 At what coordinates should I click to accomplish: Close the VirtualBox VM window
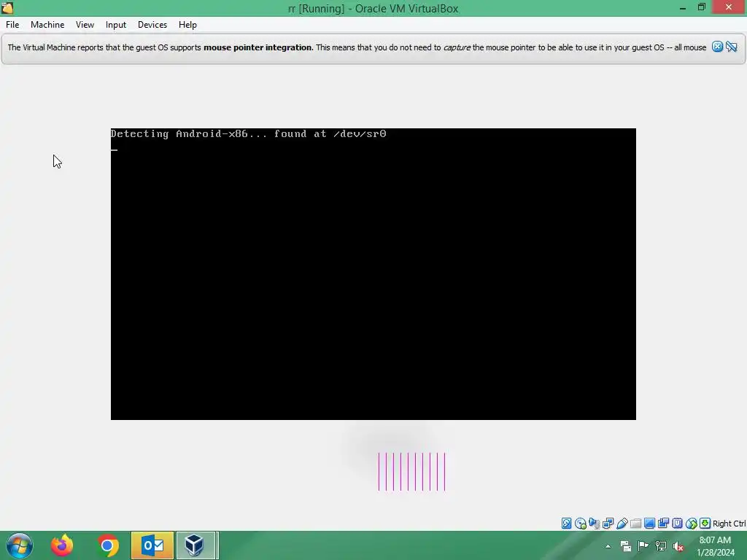(729, 7)
